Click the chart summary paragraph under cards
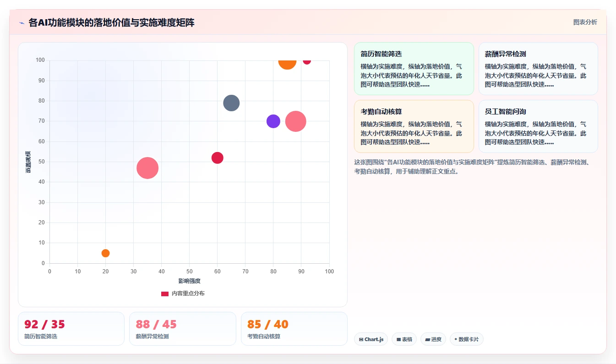 click(x=475, y=167)
